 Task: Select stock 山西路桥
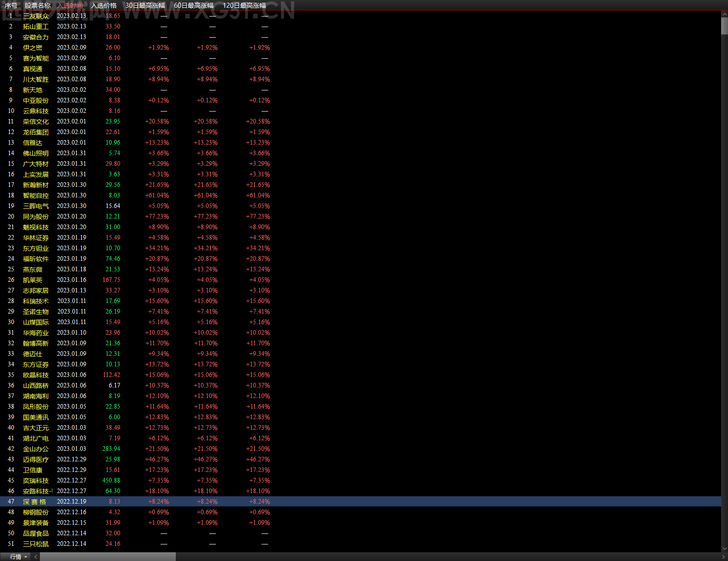click(36, 386)
